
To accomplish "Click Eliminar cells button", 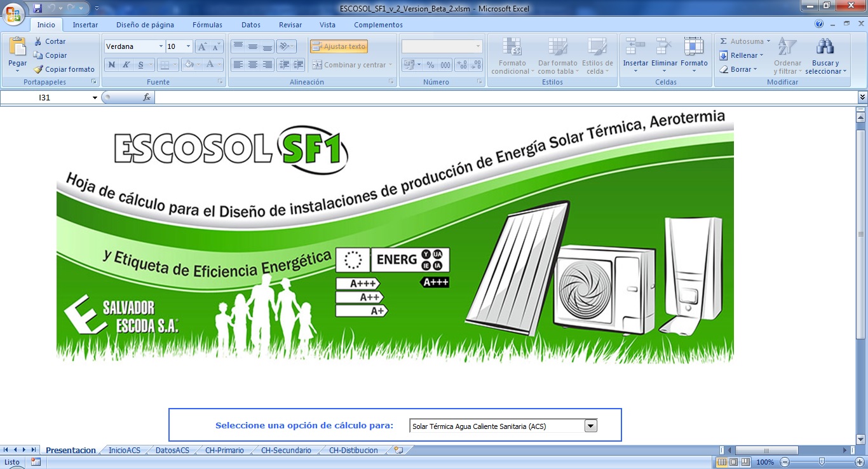I will click(664, 55).
